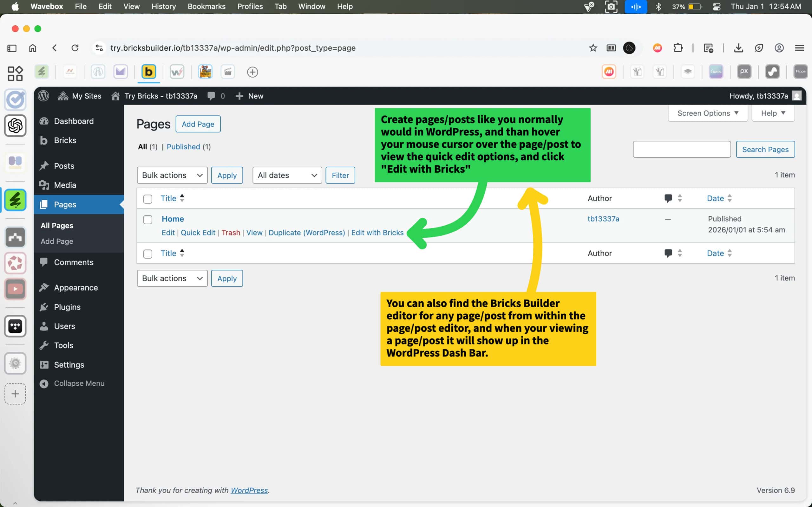The width and height of the screenshot is (812, 507).
Task: Open the ChatGPT app in the Wavebox sidebar
Action: pyautogui.click(x=15, y=126)
